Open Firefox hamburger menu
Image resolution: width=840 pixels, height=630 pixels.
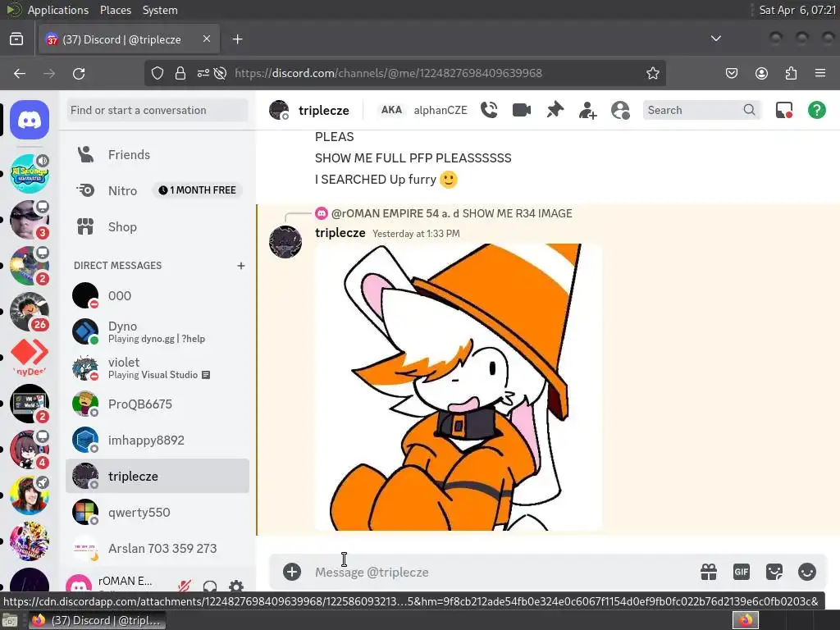click(x=820, y=73)
